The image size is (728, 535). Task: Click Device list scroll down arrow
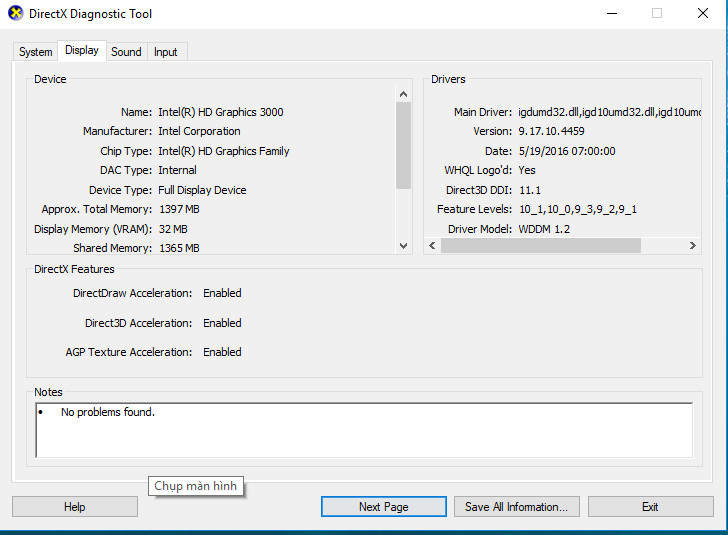point(403,246)
